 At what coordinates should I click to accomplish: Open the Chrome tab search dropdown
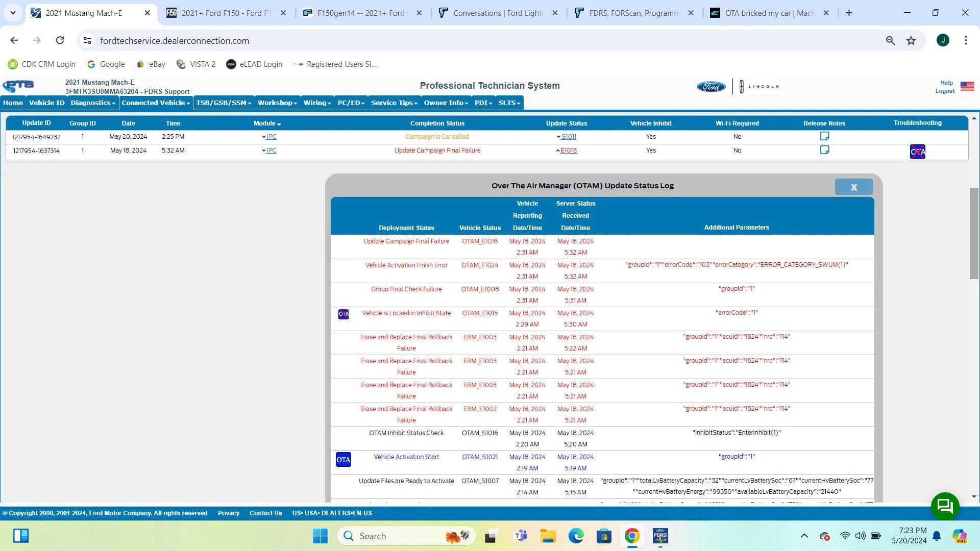pos(13,13)
